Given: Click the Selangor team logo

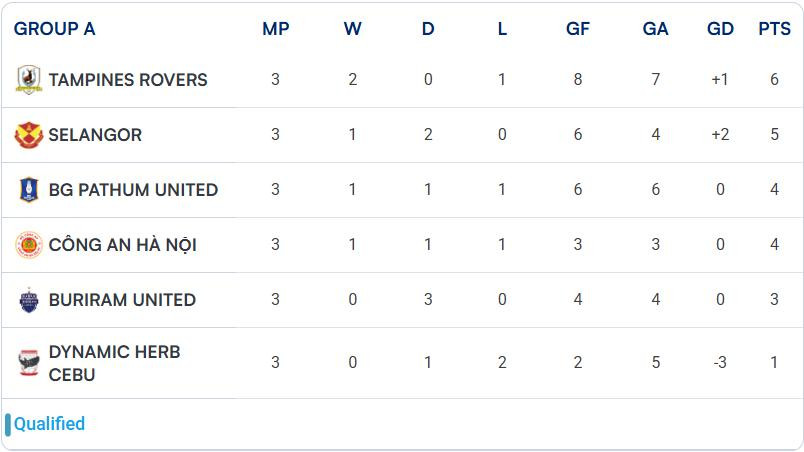Looking at the screenshot, I should pos(28,135).
